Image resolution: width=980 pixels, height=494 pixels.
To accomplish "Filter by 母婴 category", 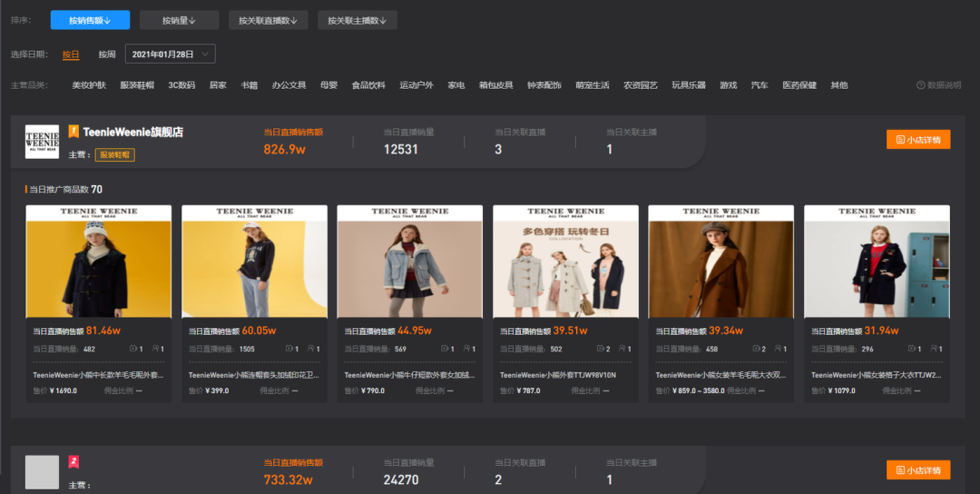I will pyautogui.click(x=328, y=85).
